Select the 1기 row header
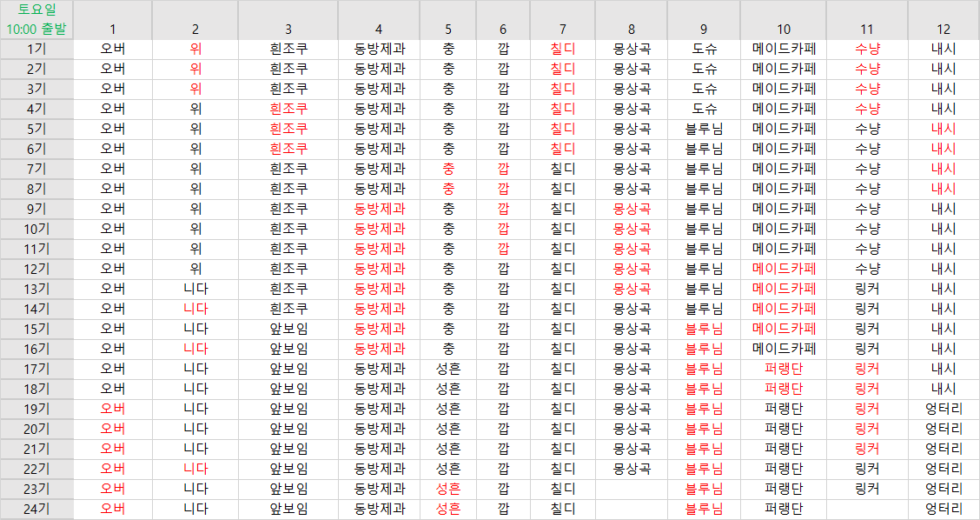This screenshot has height=520, width=980. coord(36,49)
